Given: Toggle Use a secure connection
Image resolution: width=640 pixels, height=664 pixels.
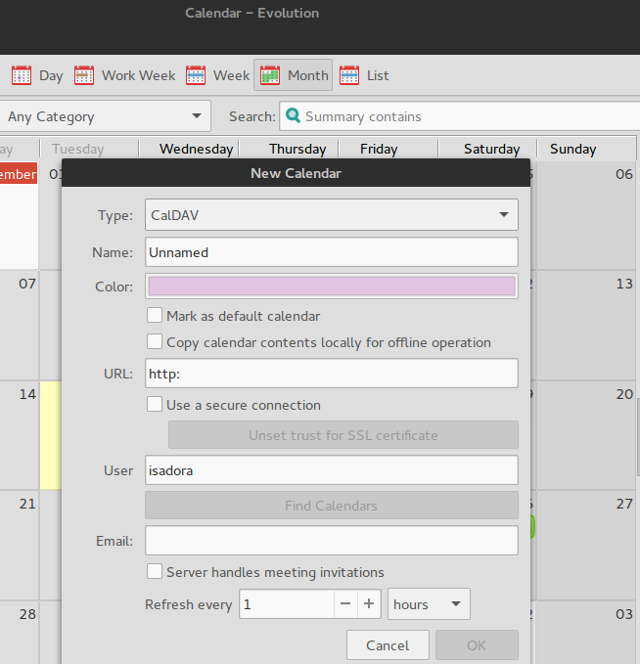Looking at the screenshot, I should (x=154, y=404).
